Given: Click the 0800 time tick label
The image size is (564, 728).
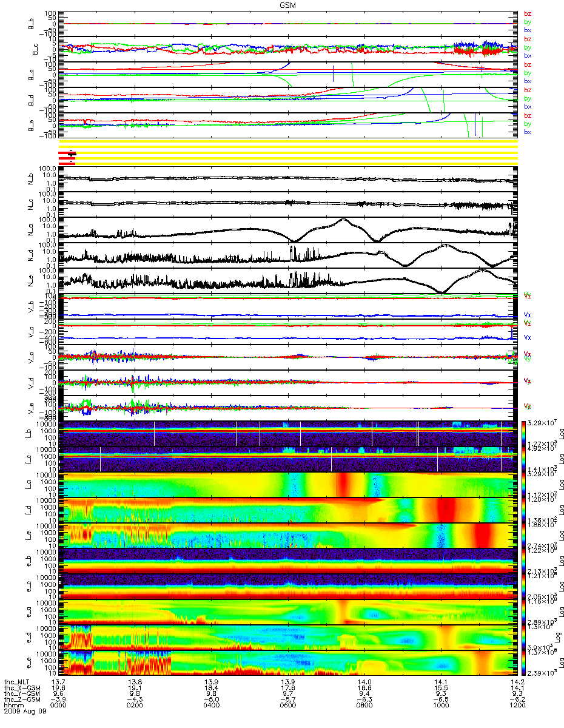Looking at the screenshot, I should pos(364,706).
